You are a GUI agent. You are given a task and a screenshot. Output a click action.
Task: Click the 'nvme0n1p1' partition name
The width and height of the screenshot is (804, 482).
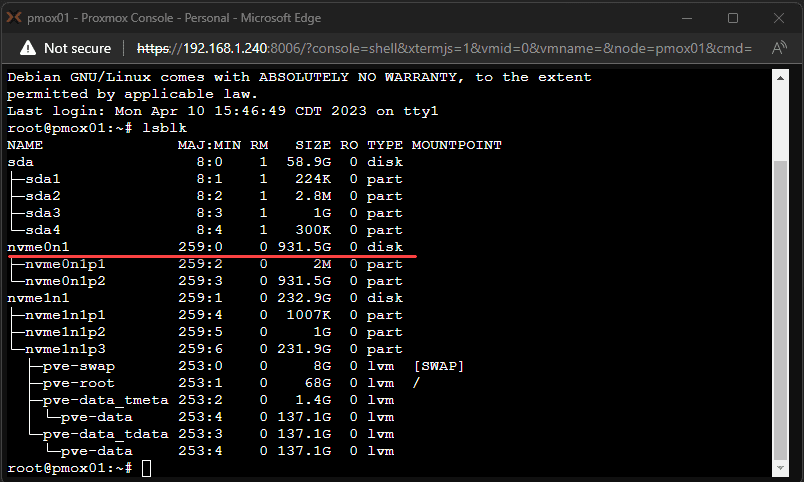coord(65,264)
